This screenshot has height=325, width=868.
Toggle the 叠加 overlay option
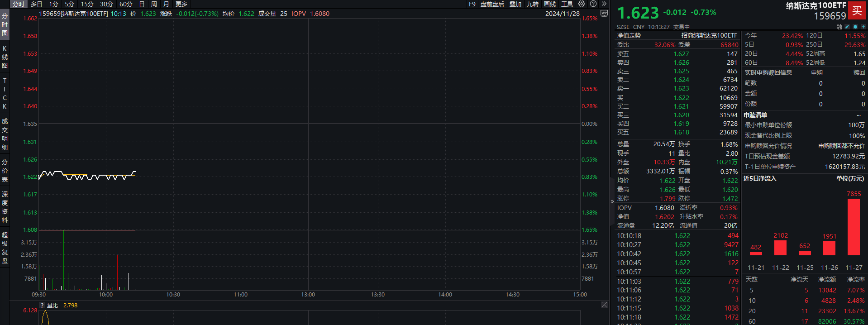click(x=515, y=4)
